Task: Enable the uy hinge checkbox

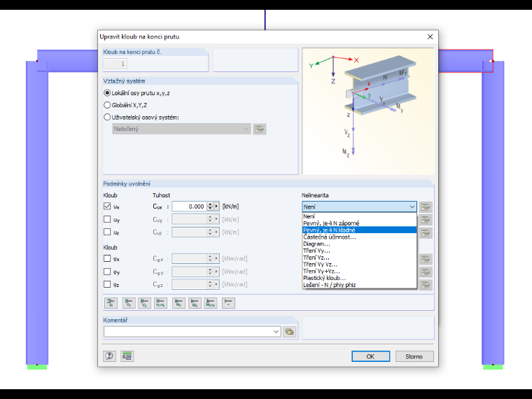Action: (107, 219)
